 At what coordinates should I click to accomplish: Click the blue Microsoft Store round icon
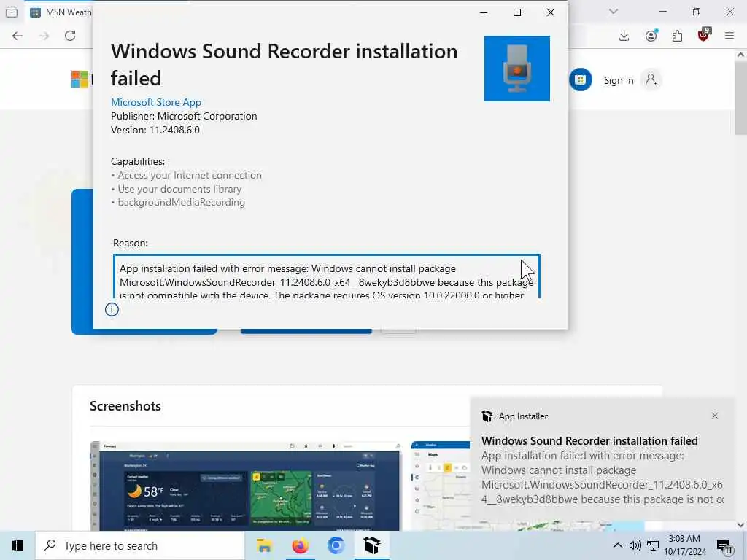[580, 79]
